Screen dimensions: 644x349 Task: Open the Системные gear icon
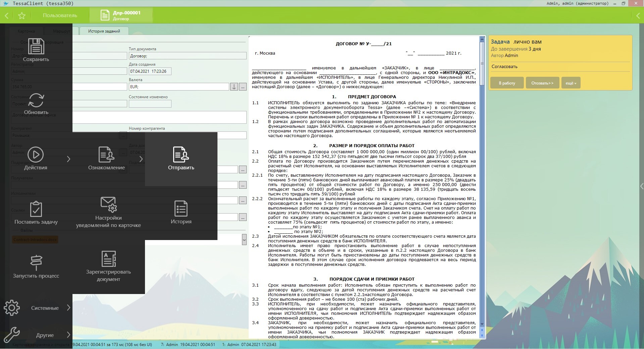click(12, 307)
